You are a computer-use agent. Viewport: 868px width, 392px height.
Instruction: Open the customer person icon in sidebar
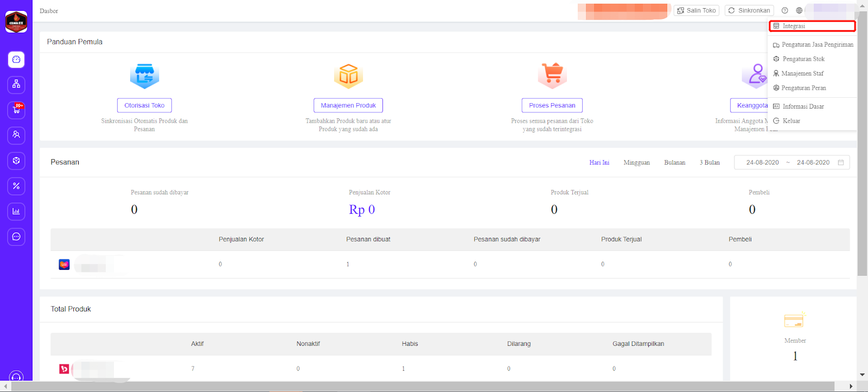point(16,135)
